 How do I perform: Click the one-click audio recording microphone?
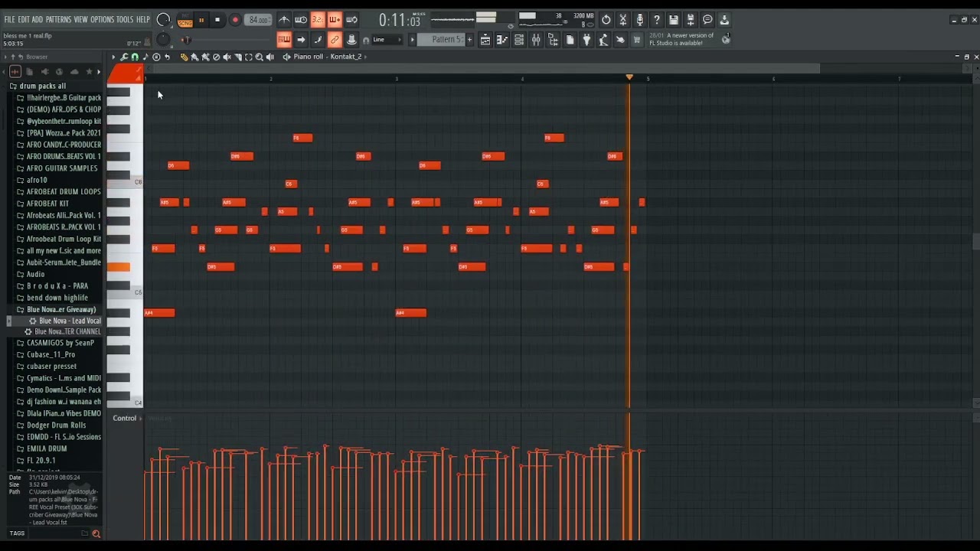coord(640,19)
